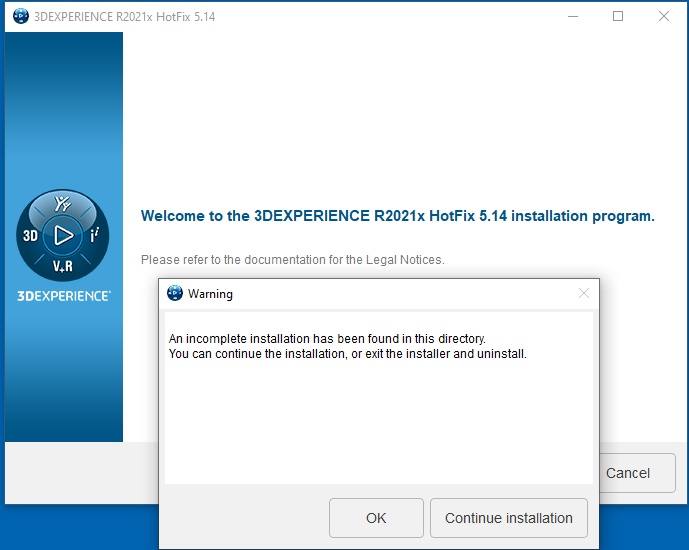Click OK in the Warning dialog
Screen dimensions: 689x550
[x=376, y=518]
